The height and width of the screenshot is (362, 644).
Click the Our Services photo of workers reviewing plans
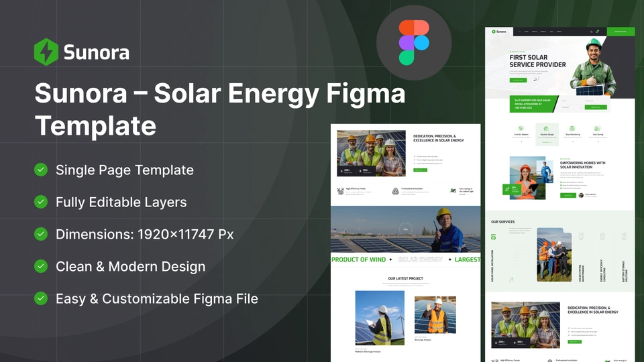click(554, 255)
